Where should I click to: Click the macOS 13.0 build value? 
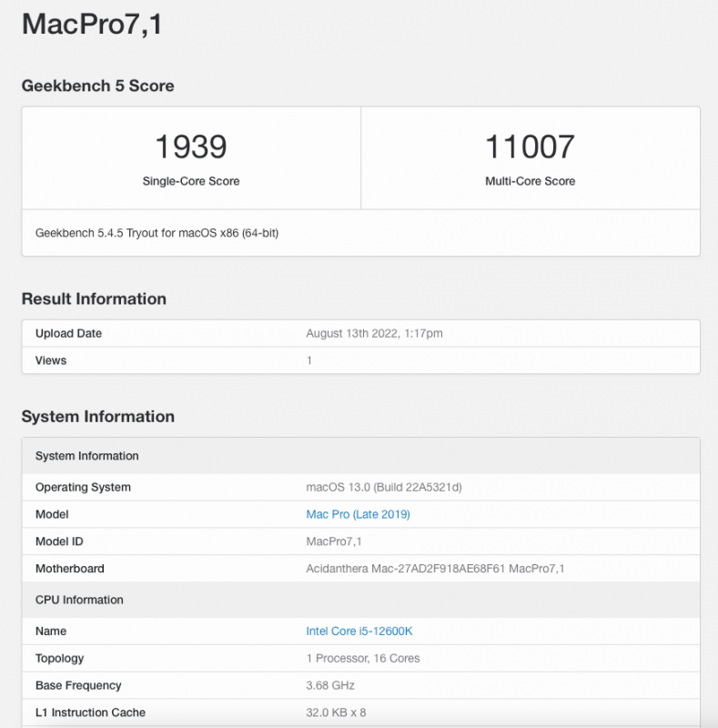[384, 487]
